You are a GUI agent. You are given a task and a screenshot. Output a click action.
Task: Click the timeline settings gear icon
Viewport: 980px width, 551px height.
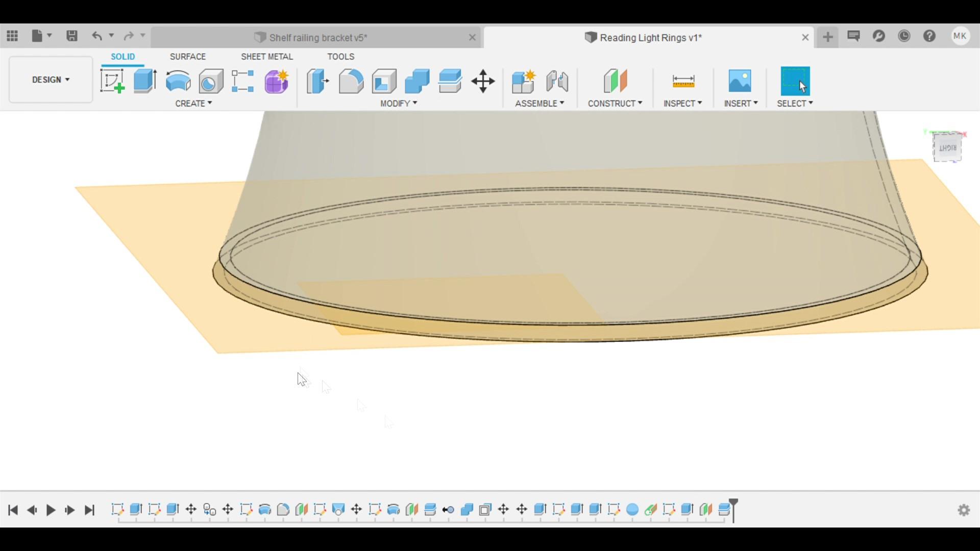click(964, 510)
